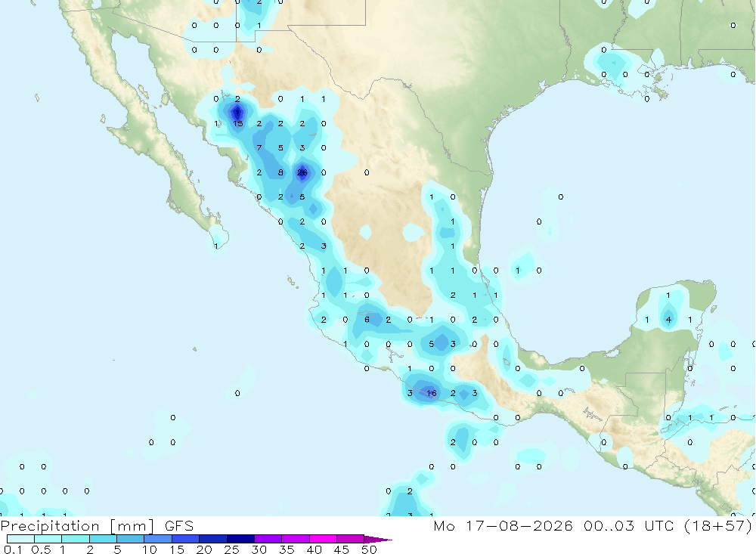The width and height of the screenshot is (756, 554).
Task: Click the word 'Precipitation' in the title
Action: pos(50,526)
